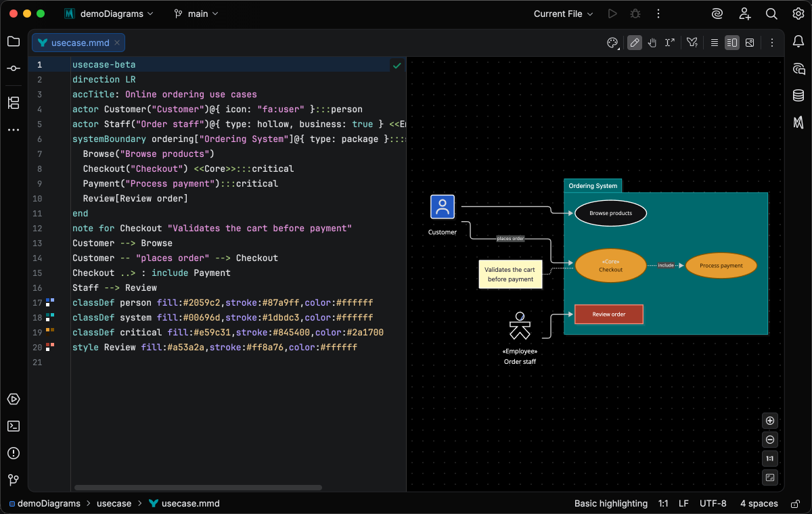The height and width of the screenshot is (514, 812).
Task: Click the Customer actor icon in diagram
Action: click(443, 206)
